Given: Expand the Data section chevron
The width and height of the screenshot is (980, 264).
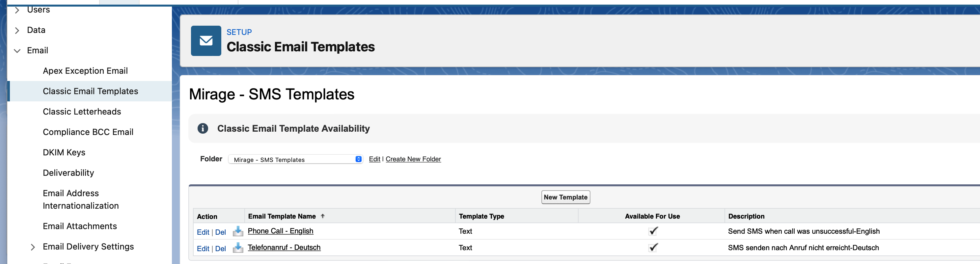Looking at the screenshot, I should (x=17, y=30).
